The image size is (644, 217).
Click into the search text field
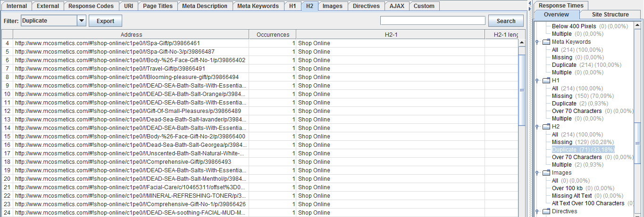coord(433,21)
